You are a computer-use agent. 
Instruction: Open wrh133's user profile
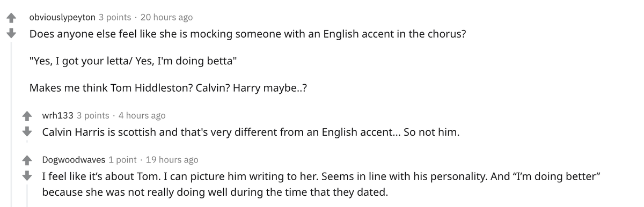click(57, 115)
